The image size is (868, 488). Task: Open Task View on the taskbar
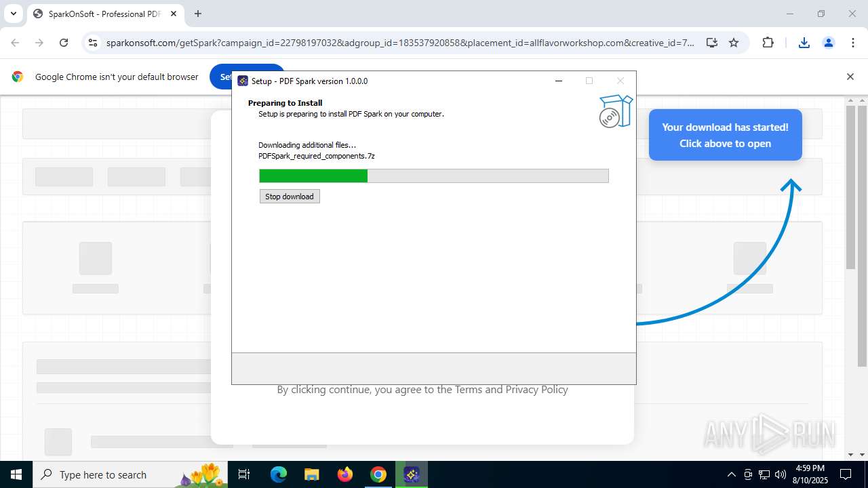[x=245, y=474]
